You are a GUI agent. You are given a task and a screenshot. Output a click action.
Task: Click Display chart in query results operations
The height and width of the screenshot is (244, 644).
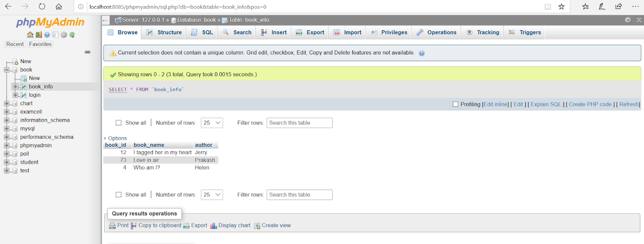(x=230, y=225)
